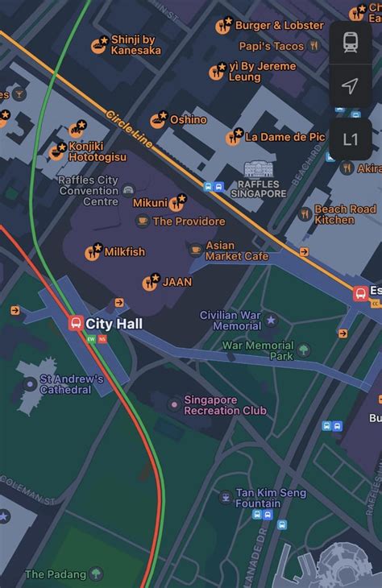382x588 pixels.
Task: Tap the Oshino restaurant pin
Action: 158,120
